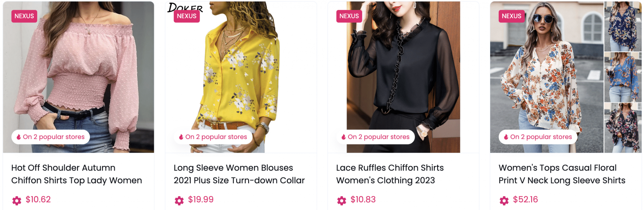Click gear icon beside $10.83 price

[341, 200]
